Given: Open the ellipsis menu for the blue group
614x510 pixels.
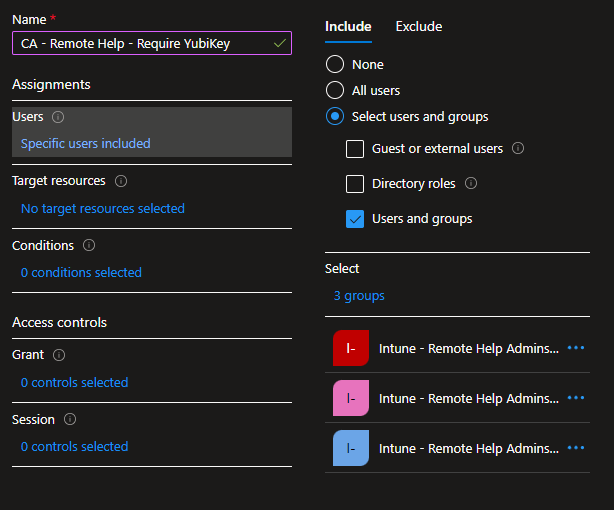Looking at the screenshot, I should 575,448.
